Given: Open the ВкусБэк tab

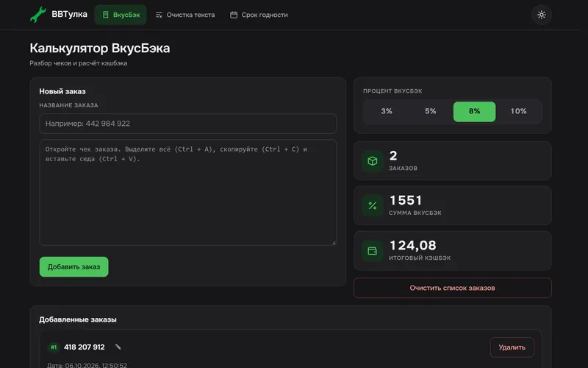Looking at the screenshot, I should coord(121,15).
